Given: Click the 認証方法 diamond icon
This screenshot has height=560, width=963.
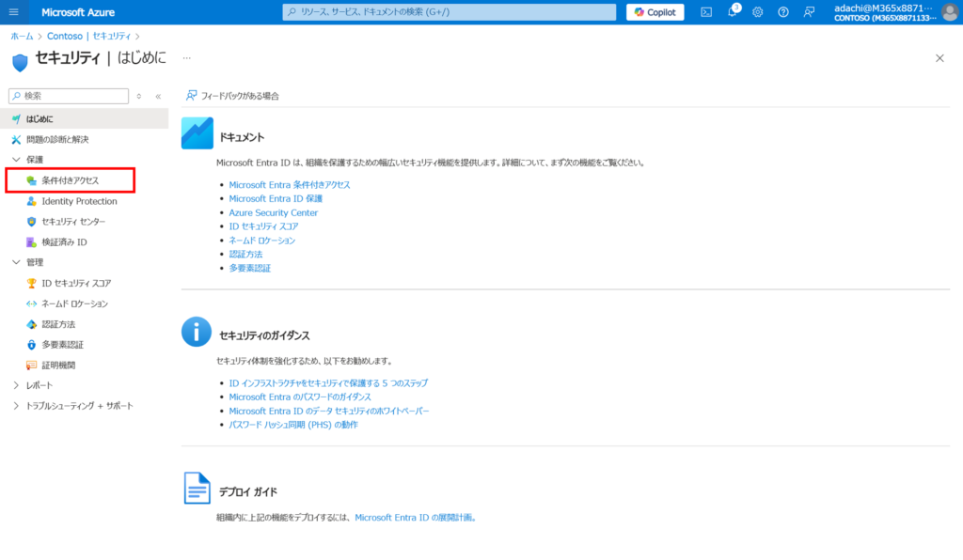Looking at the screenshot, I should [x=31, y=324].
